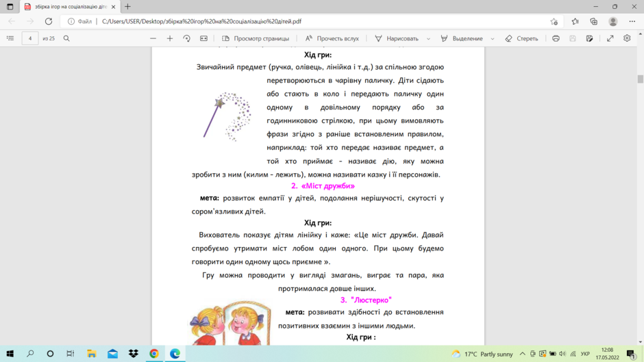Image resolution: width=644 pixels, height=362 pixels.
Task: Add this page to favorites star
Action: coord(554,21)
